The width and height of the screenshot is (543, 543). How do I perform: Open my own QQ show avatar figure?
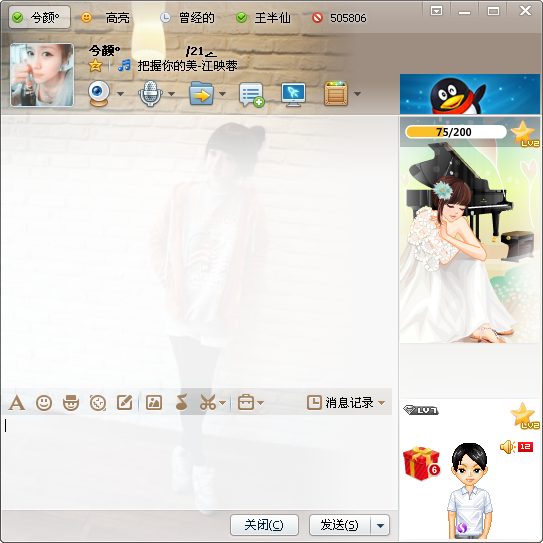(x=470, y=490)
